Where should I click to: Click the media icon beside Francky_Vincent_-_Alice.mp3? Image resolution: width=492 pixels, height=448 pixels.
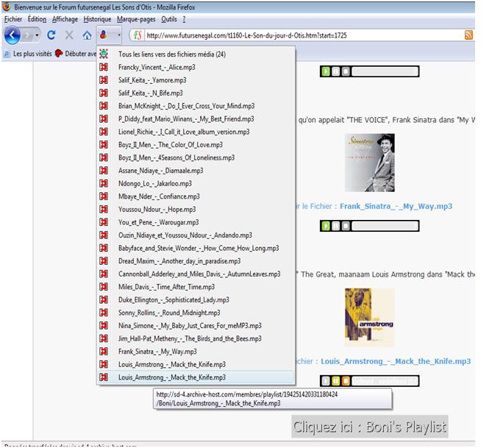pos(104,67)
